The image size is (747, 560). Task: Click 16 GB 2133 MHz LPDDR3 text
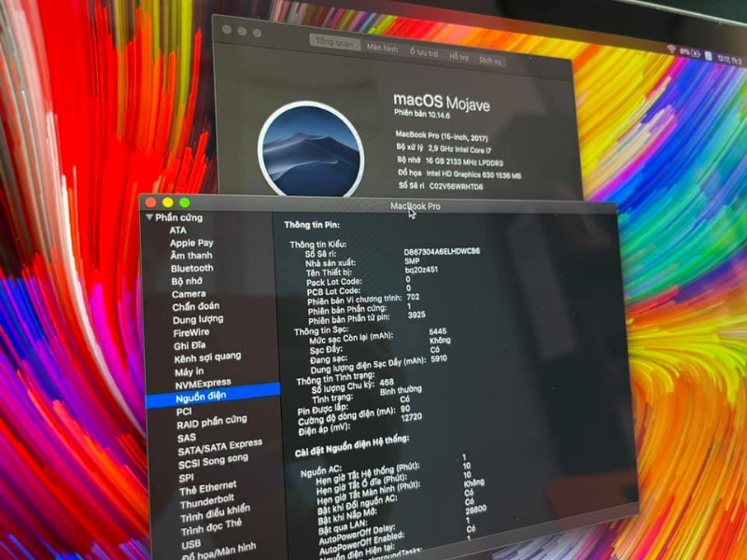[463, 161]
